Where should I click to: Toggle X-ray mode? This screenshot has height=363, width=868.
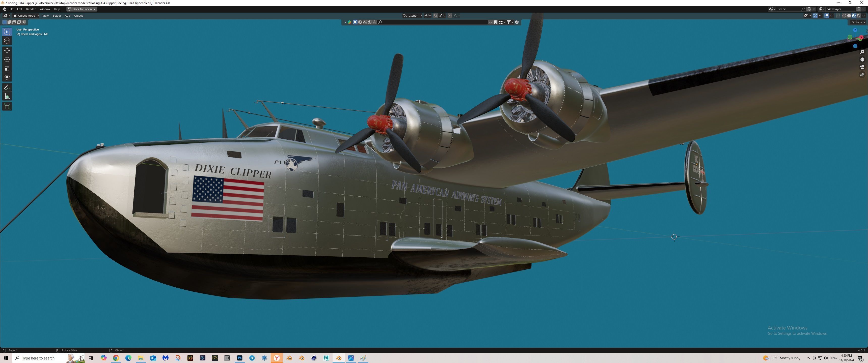838,15
